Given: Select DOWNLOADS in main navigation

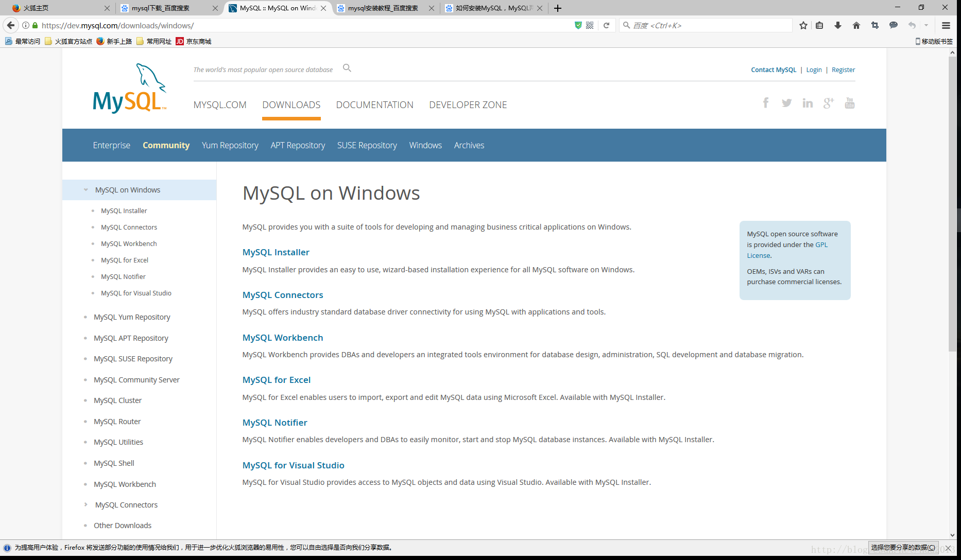Looking at the screenshot, I should (x=291, y=105).
